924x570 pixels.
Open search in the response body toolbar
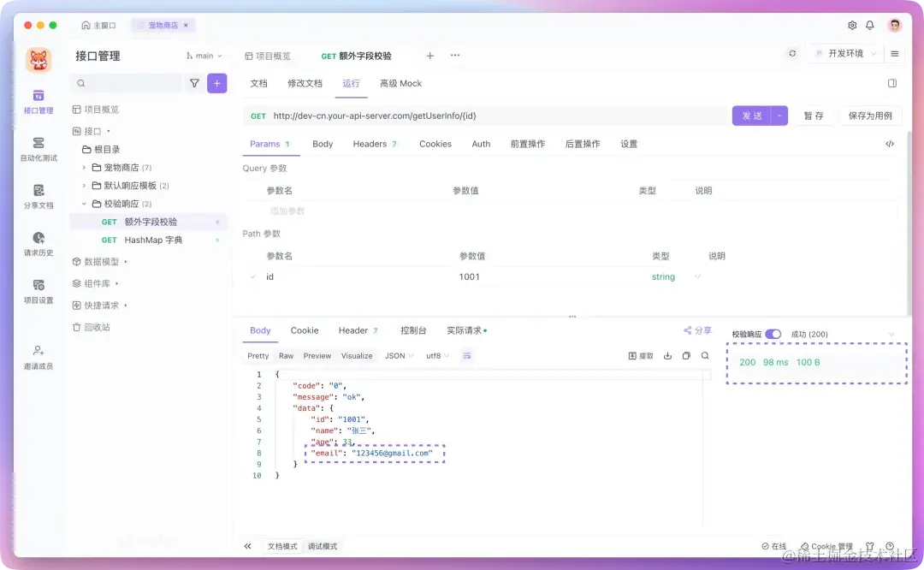point(707,355)
